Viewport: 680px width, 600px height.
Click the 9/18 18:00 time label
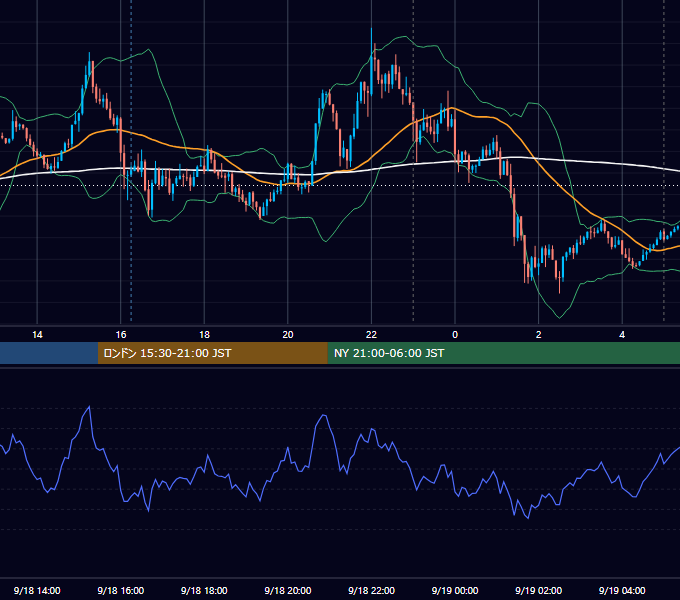204,590
